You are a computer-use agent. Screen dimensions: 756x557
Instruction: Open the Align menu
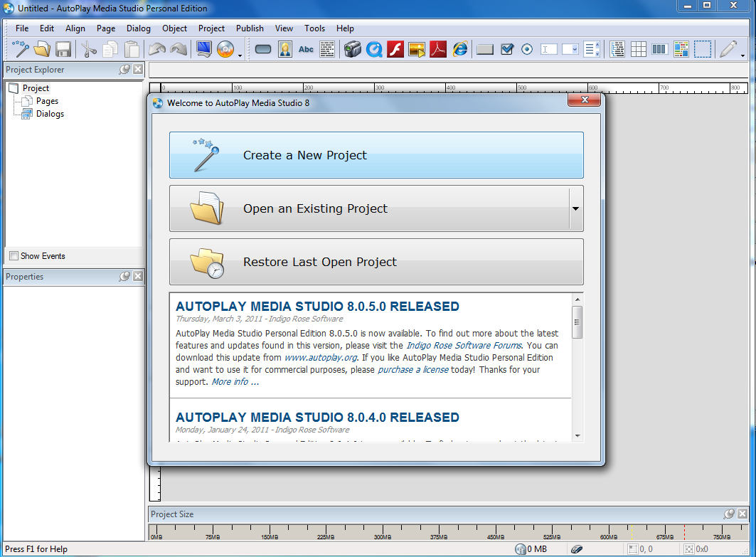click(x=75, y=28)
